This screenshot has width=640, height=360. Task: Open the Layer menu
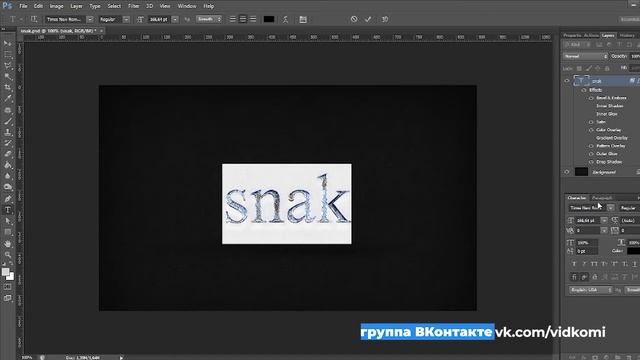[x=76, y=6]
